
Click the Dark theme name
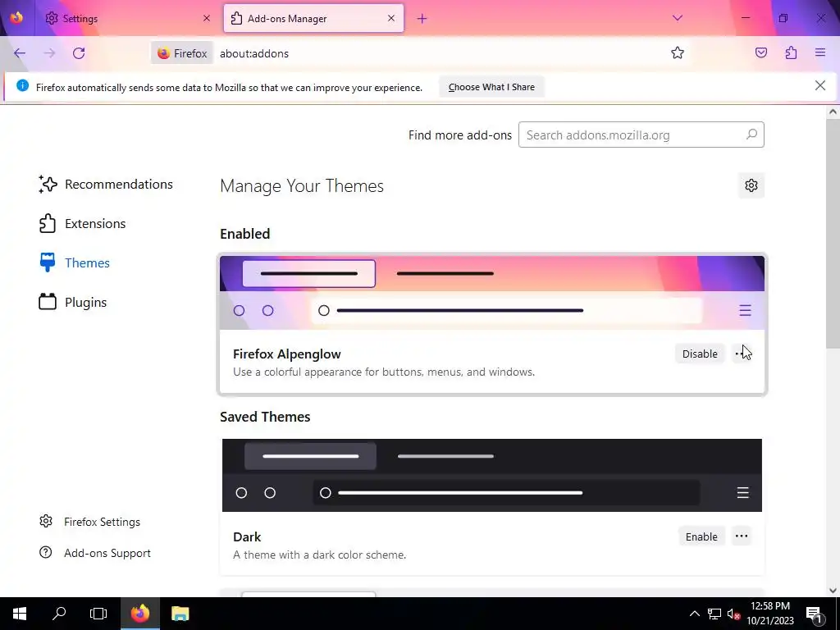[x=247, y=536]
